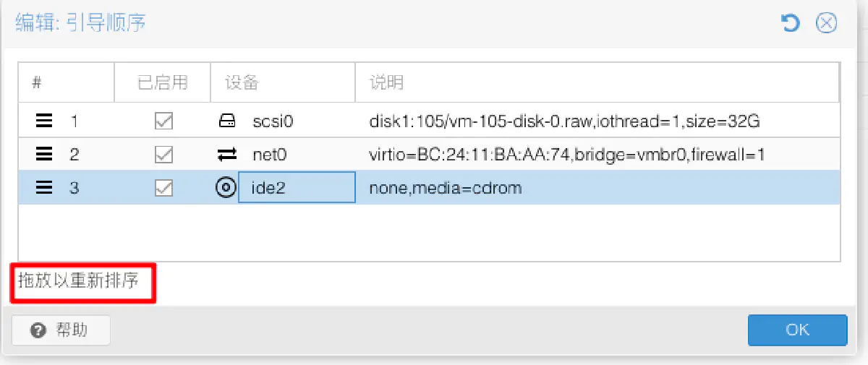868x365 pixels.
Task: Click the drag handle for row 3
Action: tap(44, 188)
